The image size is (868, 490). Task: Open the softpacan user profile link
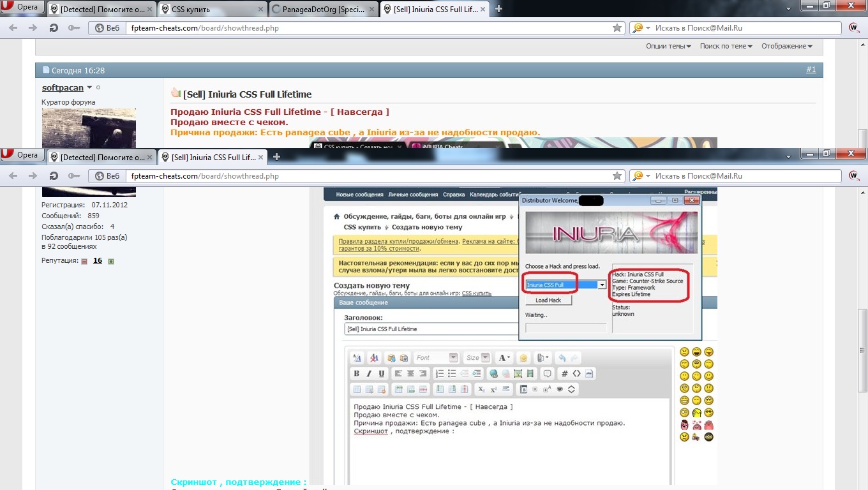pos(63,88)
